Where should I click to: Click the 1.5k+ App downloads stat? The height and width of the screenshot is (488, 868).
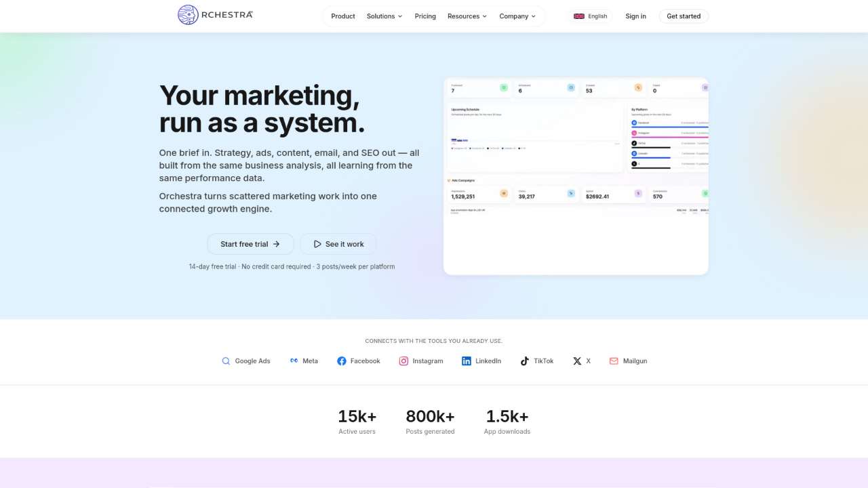507,422
